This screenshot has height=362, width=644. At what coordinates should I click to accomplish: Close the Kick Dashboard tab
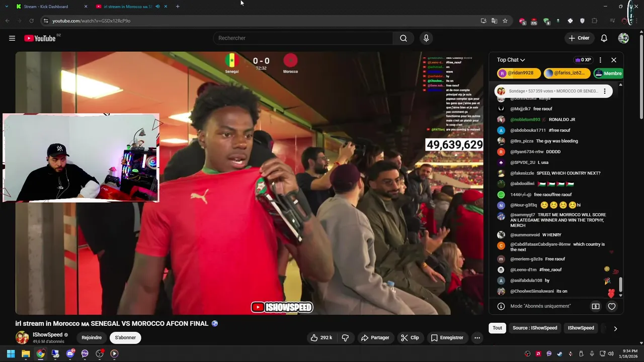(86, 7)
